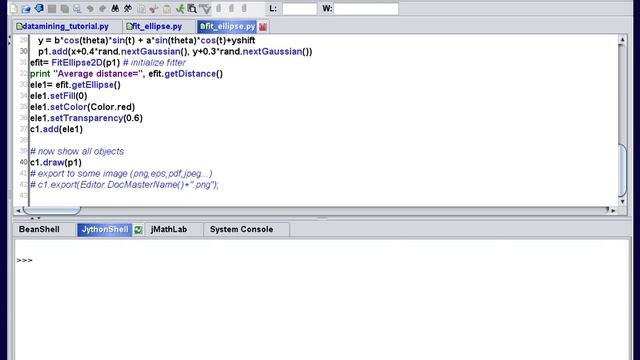Open the System Console tab

[x=242, y=229]
